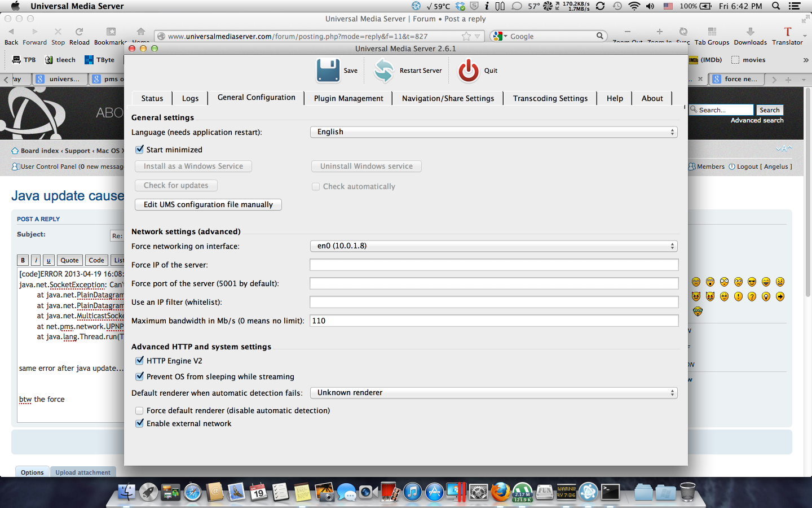
Task: Click Force port of the server field
Action: tap(494, 283)
